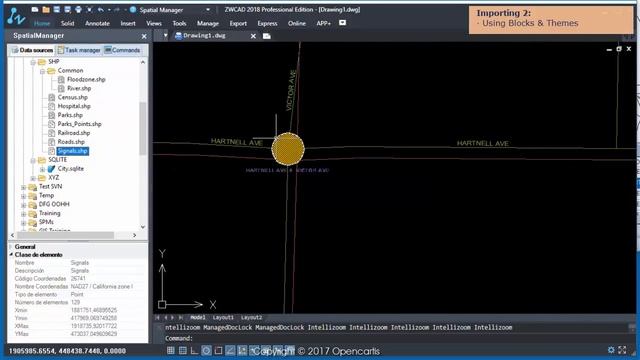Open the Solid ribbon tab
Viewport: 640px width, 360px height.
pyautogui.click(x=67, y=23)
